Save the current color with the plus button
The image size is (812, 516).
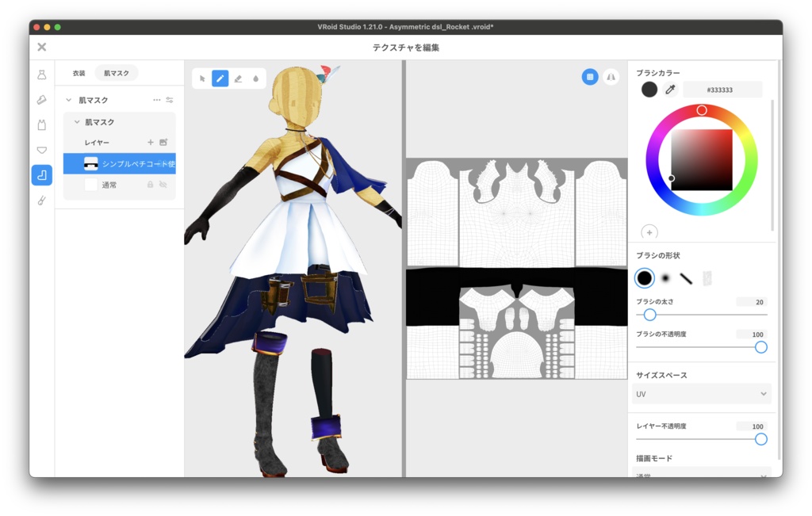[649, 232]
